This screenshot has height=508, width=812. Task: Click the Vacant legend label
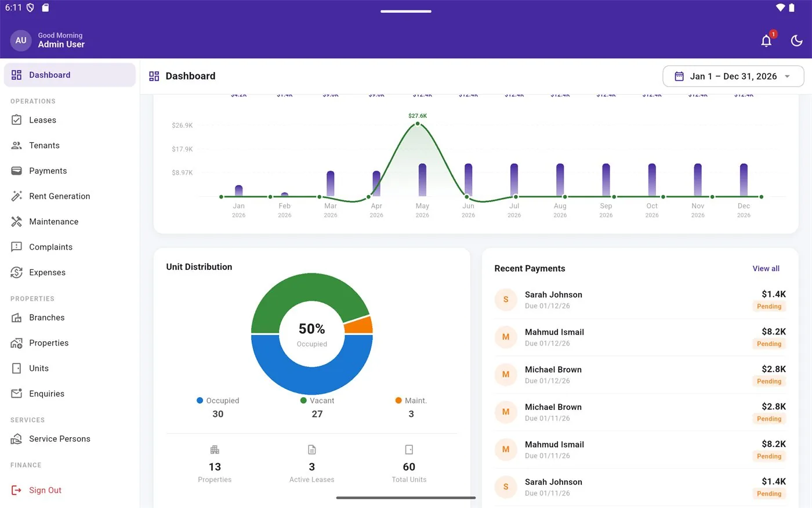point(317,401)
